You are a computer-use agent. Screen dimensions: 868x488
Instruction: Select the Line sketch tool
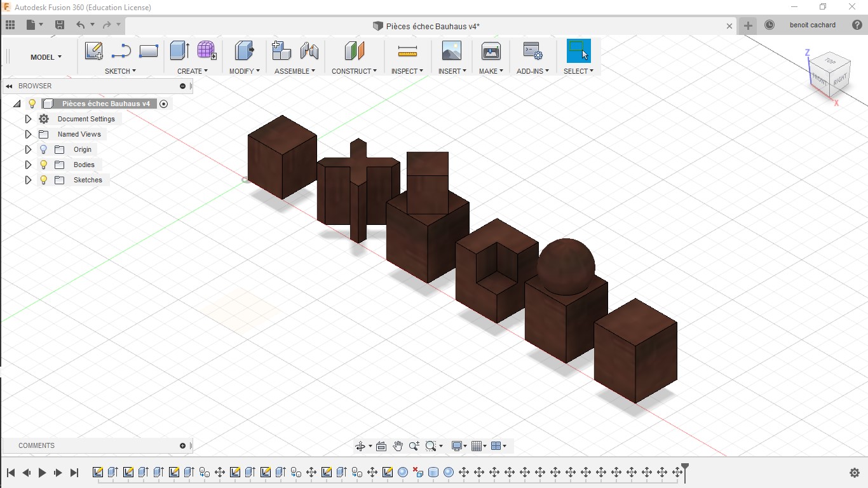click(x=121, y=51)
